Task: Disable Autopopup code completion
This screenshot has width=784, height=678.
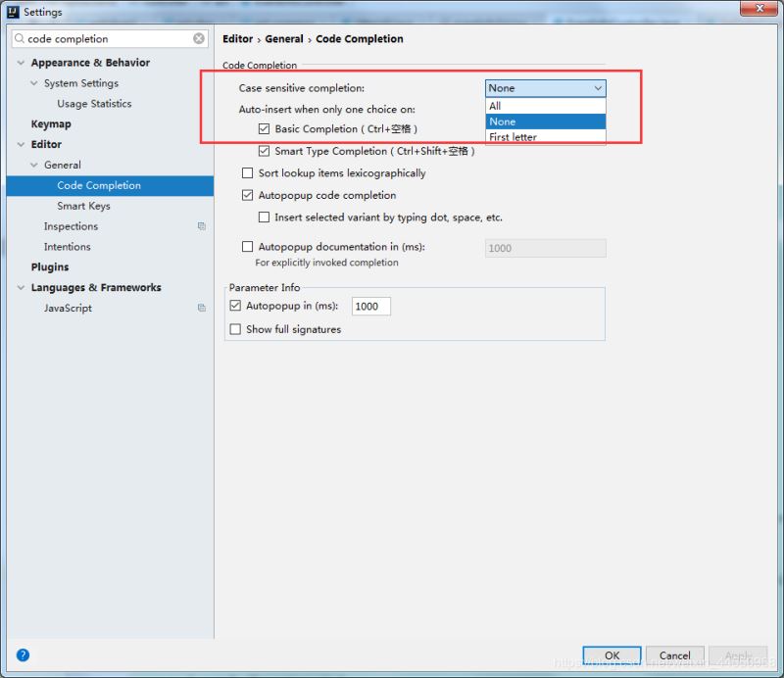Action: point(248,195)
